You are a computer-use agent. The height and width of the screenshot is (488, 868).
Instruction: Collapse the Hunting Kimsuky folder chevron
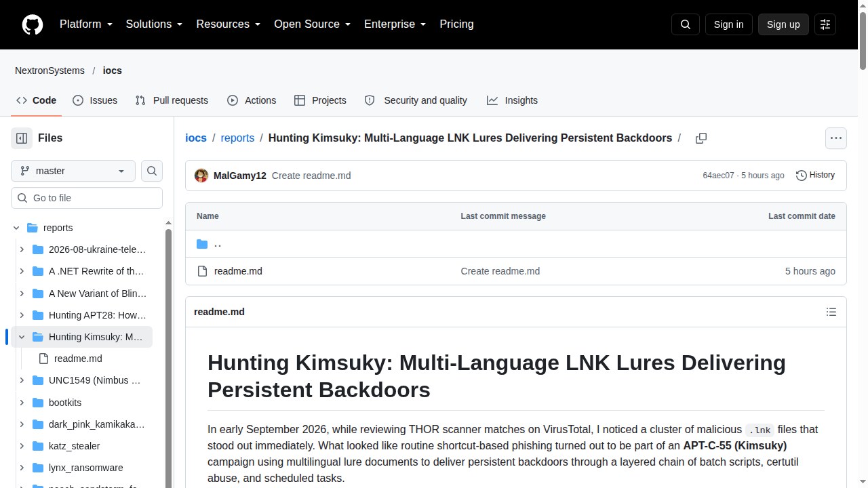(22, 337)
